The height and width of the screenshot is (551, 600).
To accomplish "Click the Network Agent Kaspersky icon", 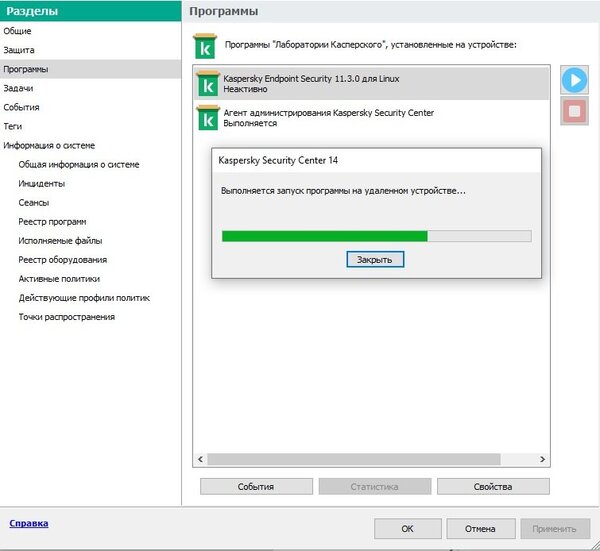I will tap(208, 118).
